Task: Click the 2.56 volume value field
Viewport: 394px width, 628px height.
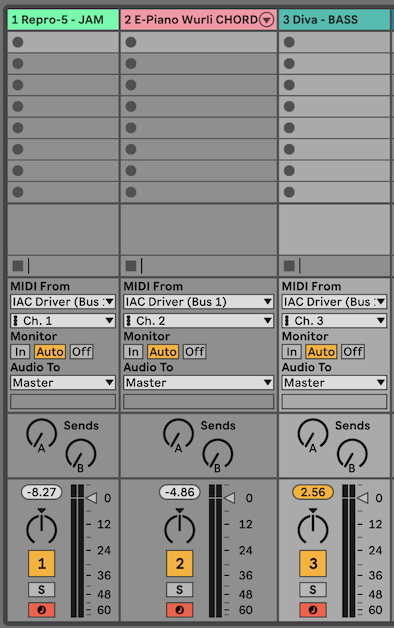Action: point(313,492)
